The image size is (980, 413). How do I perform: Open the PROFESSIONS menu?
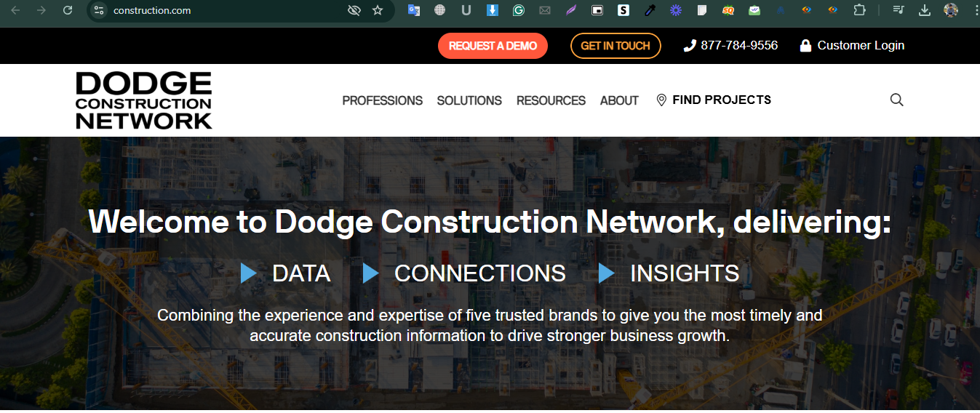383,100
